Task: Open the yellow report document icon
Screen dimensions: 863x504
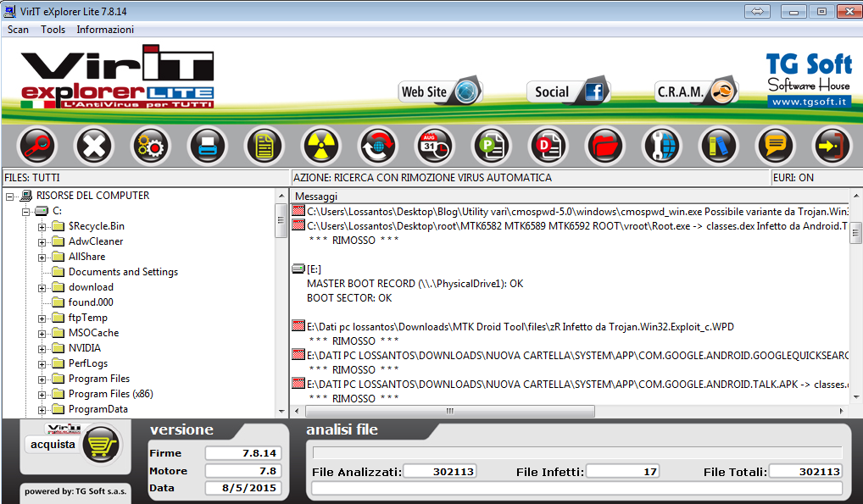Action: (x=264, y=147)
